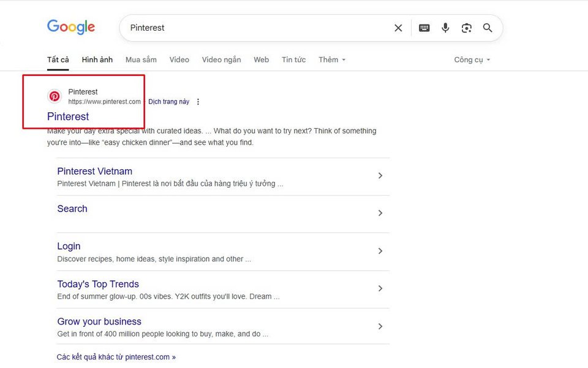Click the Google logo
The image size is (588, 368).
click(71, 28)
